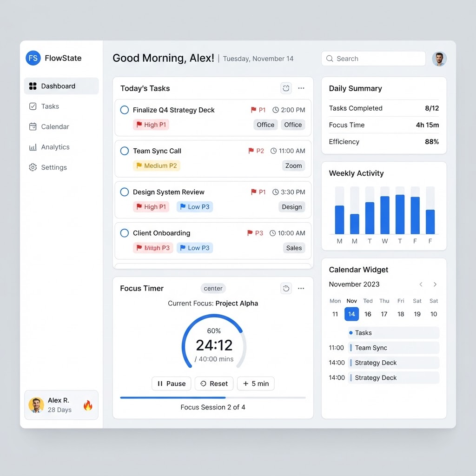Click the circular timer progress ring

pos(214,342)
